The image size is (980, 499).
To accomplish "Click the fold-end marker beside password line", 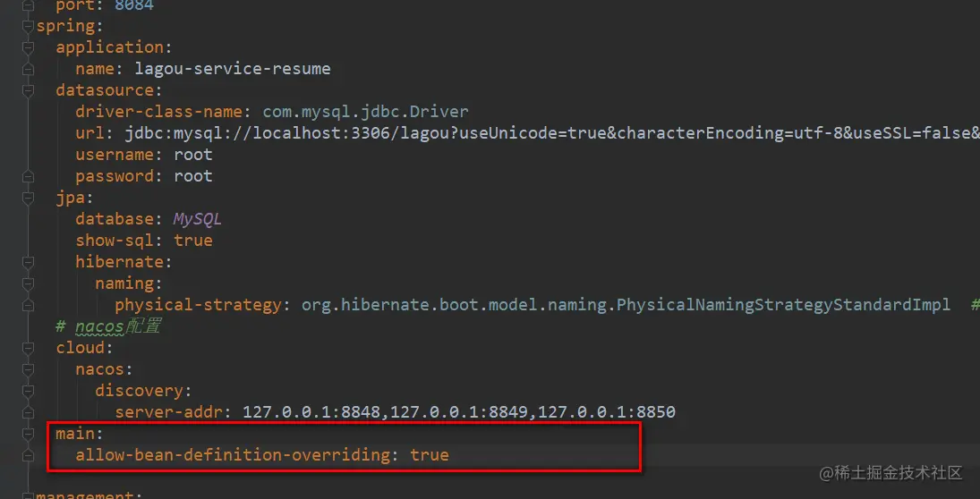I will pos(27,177).
